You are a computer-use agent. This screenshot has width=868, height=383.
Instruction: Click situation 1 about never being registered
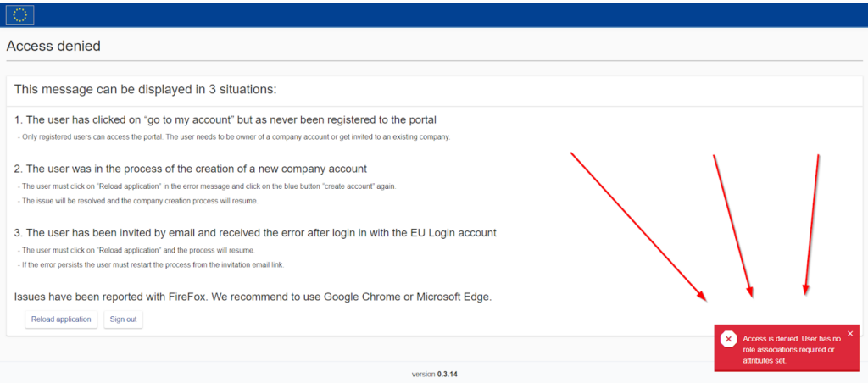pos(225,119)
